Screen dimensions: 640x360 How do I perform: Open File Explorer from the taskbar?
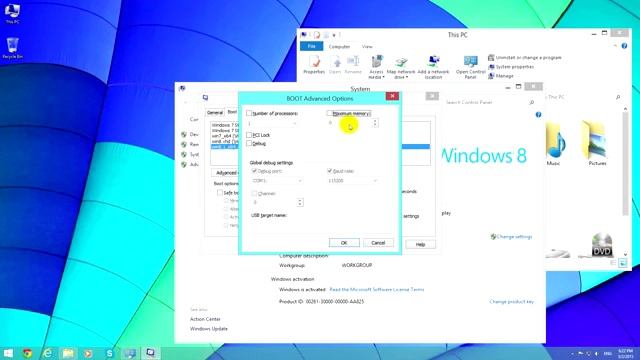point(68,353)
